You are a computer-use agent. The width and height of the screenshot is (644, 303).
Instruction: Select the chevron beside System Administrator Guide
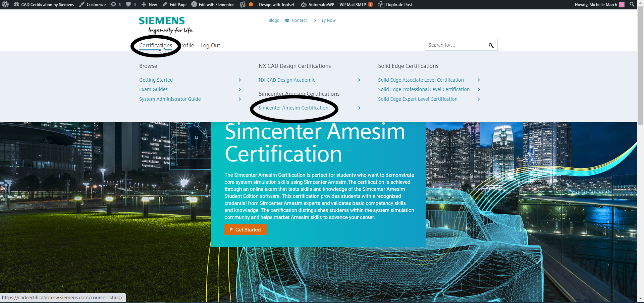pos(240,99)
